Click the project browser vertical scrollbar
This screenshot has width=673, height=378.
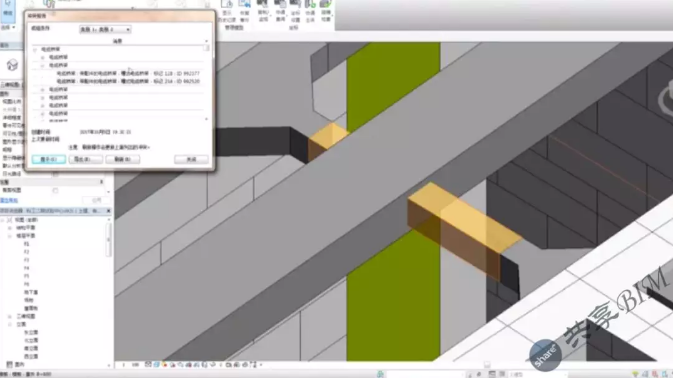(109, 240)
